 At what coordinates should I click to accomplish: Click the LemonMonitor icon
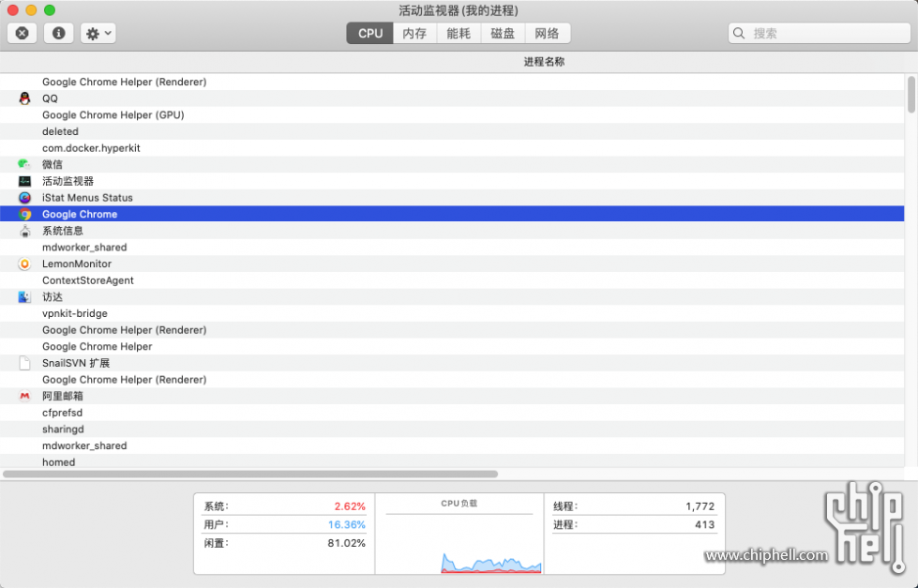(x=24, y=264)
